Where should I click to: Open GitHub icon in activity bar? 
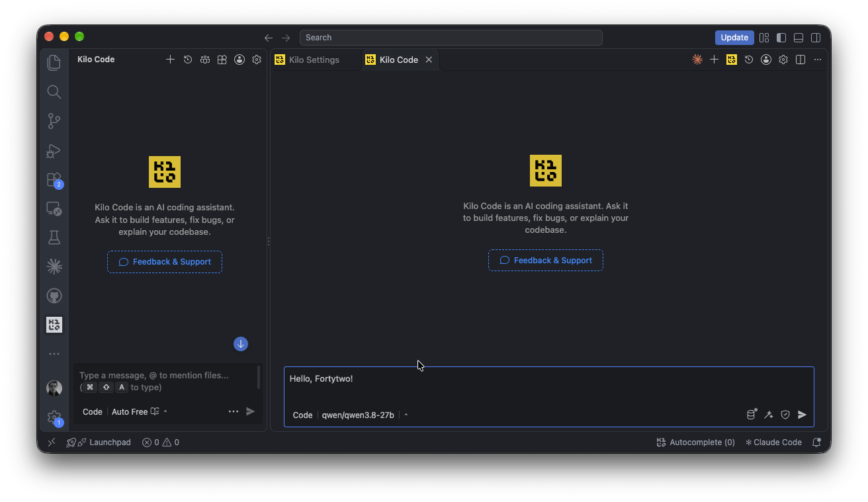54,295
